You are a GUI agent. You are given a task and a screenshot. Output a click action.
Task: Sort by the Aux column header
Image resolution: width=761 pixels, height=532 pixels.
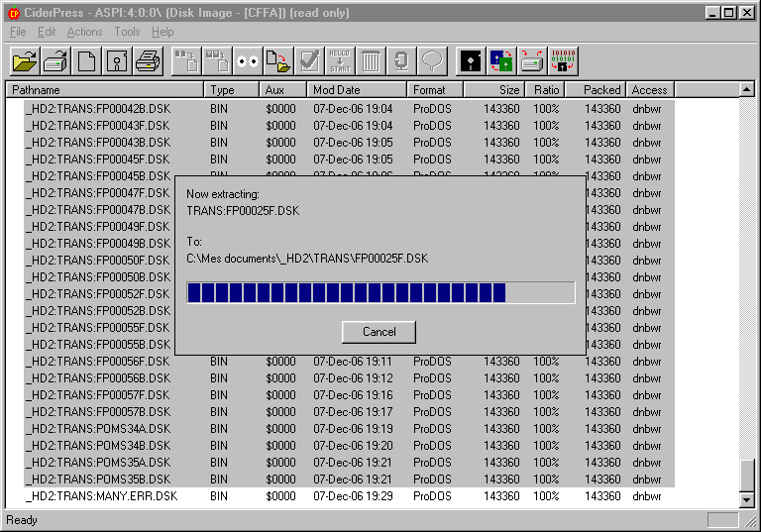click(283, 90)
